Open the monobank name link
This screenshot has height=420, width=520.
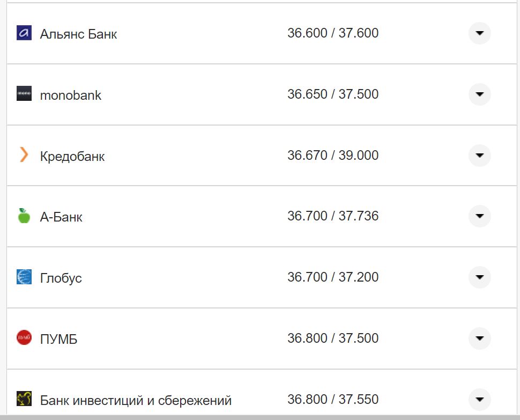(70, 95)
